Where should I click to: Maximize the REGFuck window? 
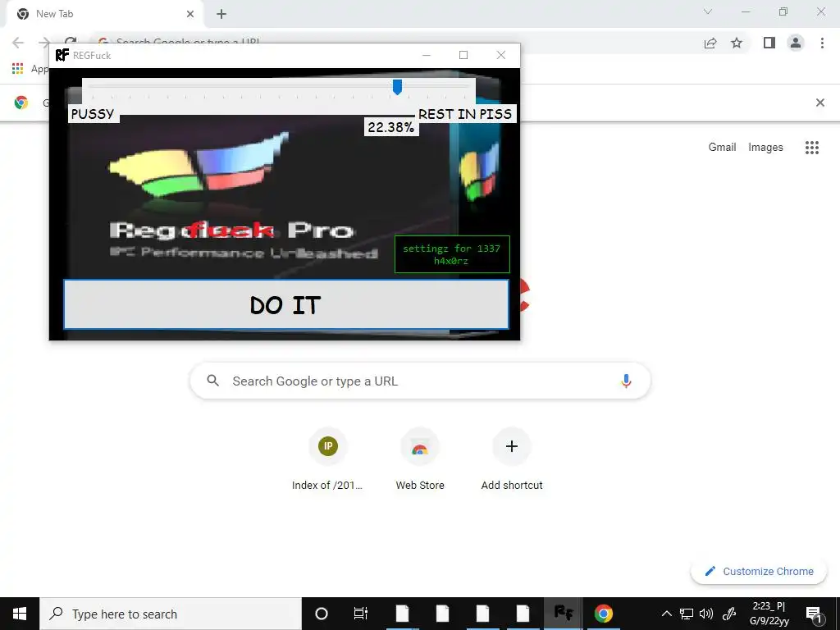click(x=463, y=55)
